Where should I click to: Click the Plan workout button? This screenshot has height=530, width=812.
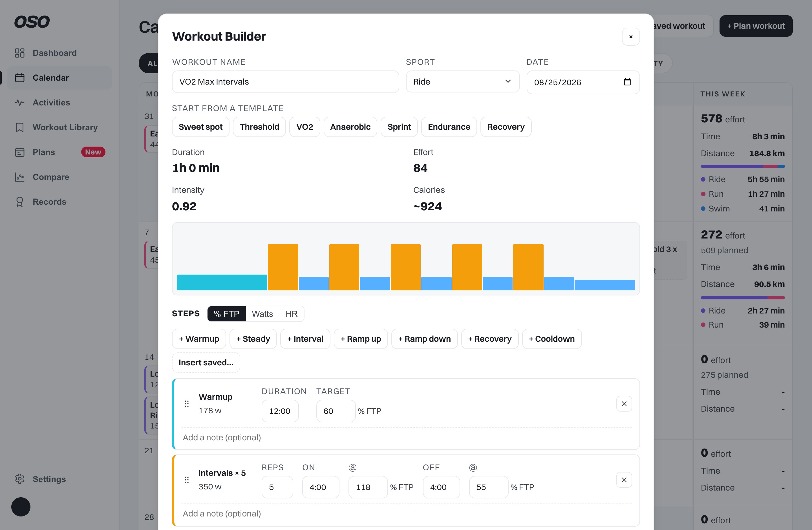click(x=756, y=26)
